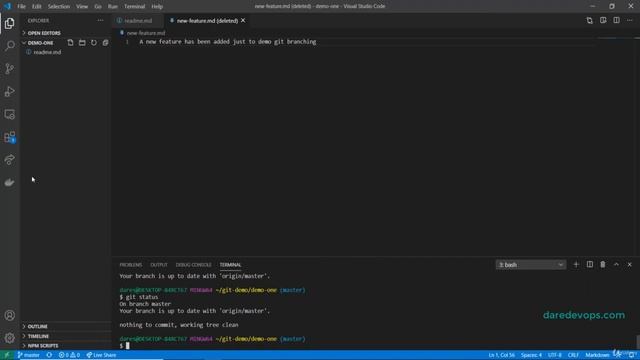Viewport: 640px width, 360px height.
Task: Open the Go menu
Action: coord(98,6)
